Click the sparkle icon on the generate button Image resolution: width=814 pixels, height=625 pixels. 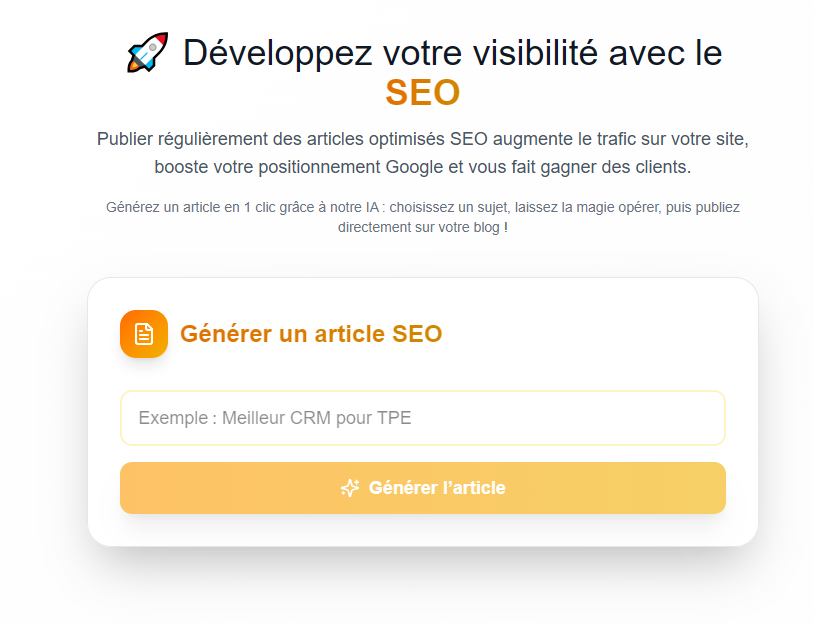[x=350, y=488]
